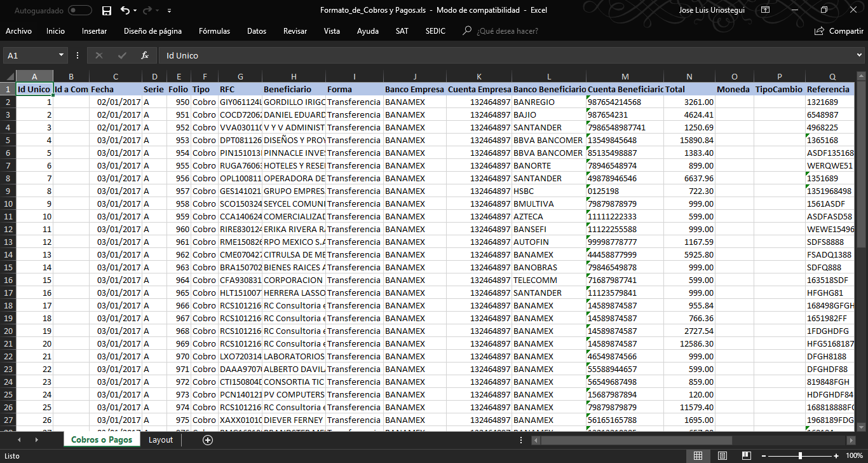Click the horizontal scrollbar right arrow
Viewport: 868px width, 463px height.
[x=851, y=440]
